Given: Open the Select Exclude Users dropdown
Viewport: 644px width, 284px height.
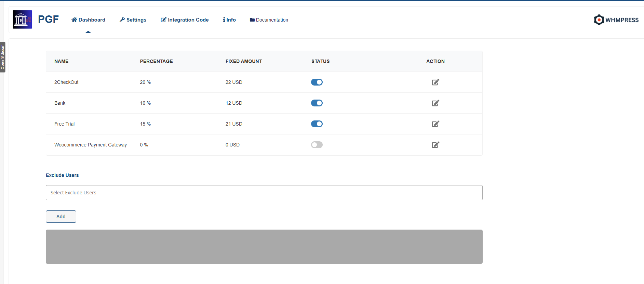Looking at the screenshot, I should tap(264, 193).
